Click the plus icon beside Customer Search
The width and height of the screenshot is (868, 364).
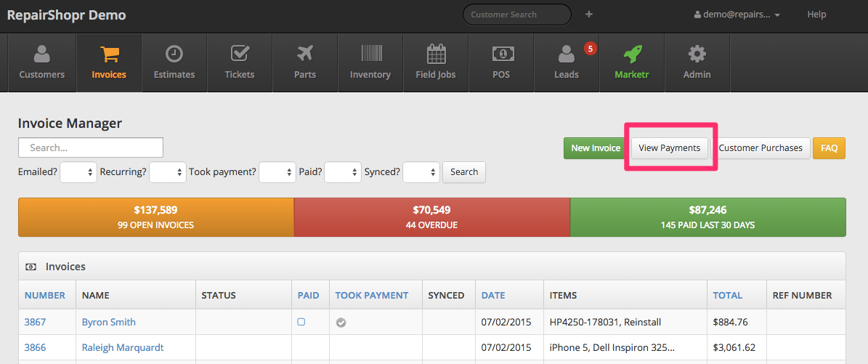(x=588, y=15)
